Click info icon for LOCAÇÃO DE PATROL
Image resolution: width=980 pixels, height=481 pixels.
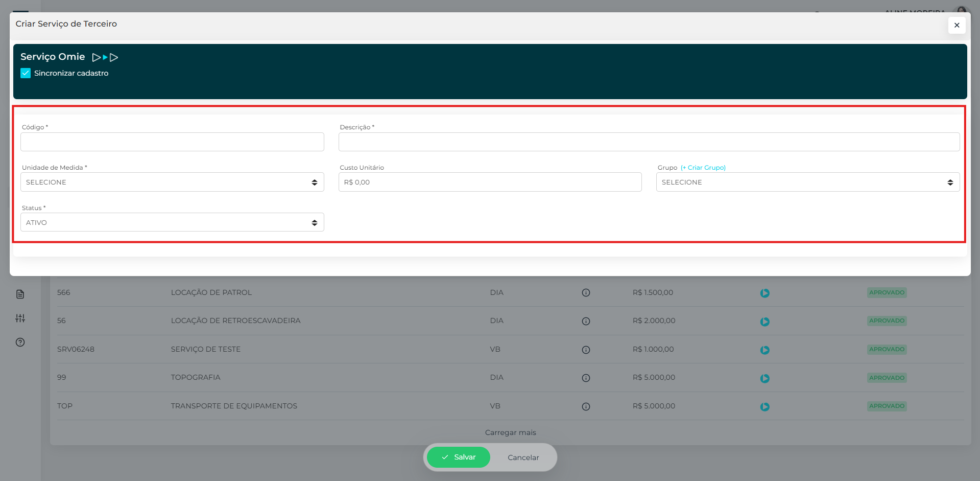pyautogui.click(x=586, y=293)
